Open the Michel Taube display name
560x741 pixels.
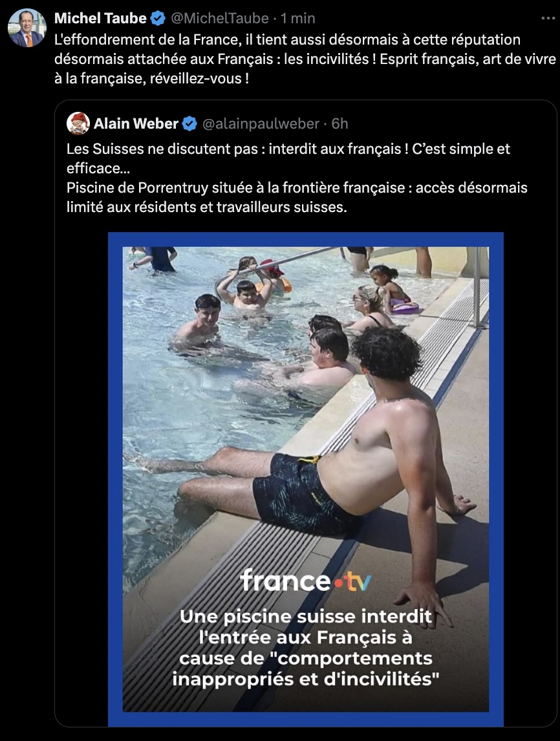(100, 19)
